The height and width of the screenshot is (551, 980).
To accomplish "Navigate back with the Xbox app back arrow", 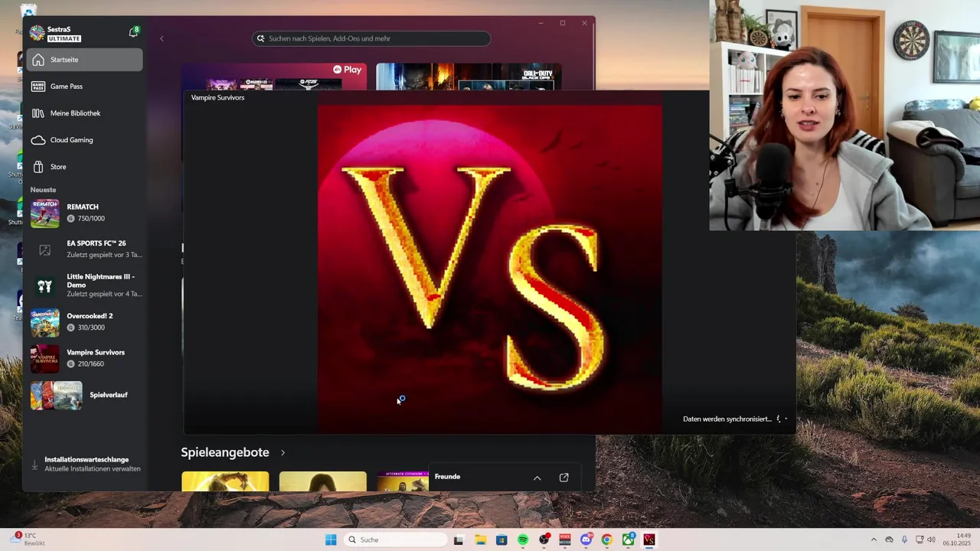I will 162,38.
